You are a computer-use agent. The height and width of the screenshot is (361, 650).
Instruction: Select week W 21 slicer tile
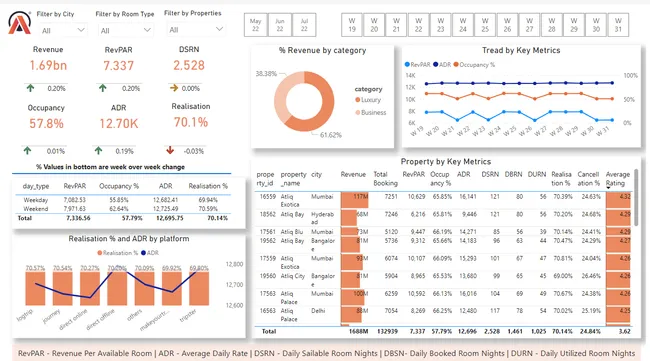click(396, 25)
